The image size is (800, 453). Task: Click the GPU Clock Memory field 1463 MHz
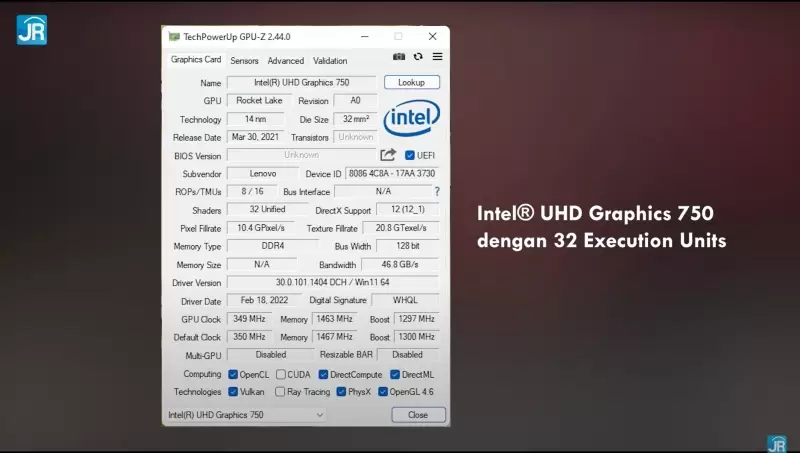tap(334, 319)
